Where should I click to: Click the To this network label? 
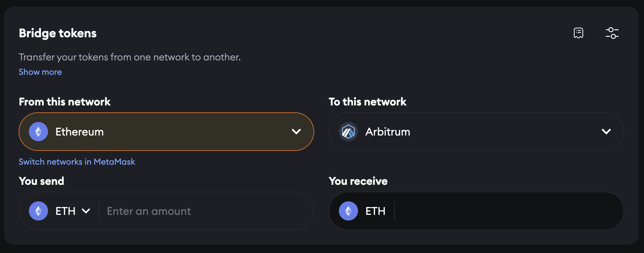coord(367,102)
